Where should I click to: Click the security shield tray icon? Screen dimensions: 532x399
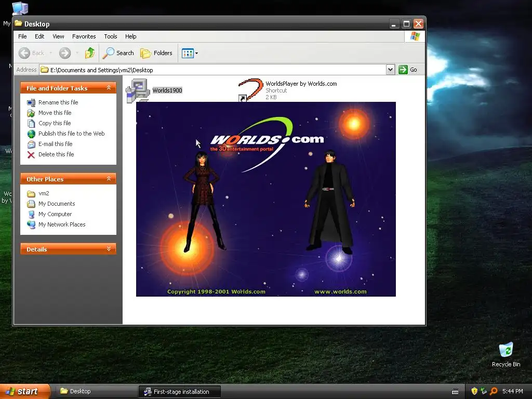474,391
